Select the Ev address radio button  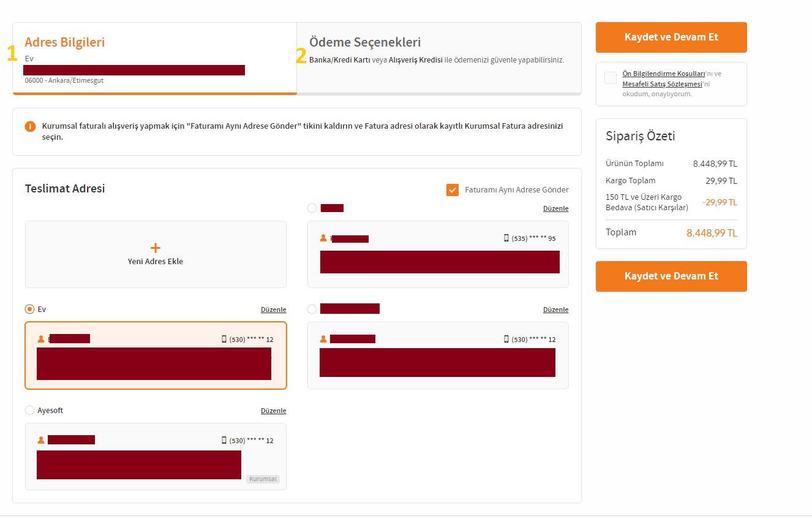pos(29,310)
